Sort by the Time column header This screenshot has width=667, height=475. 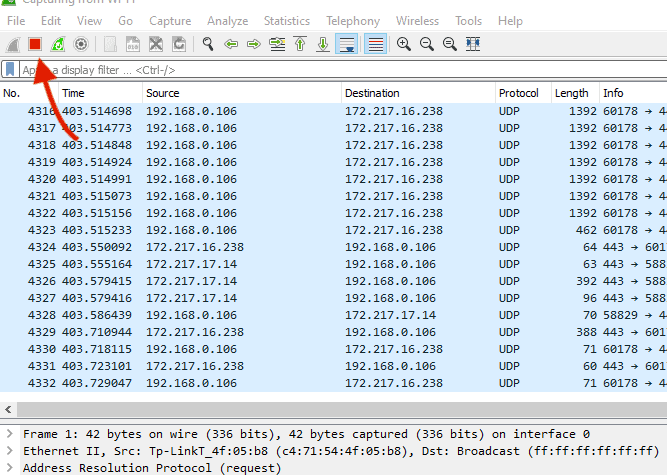(100, 93)
